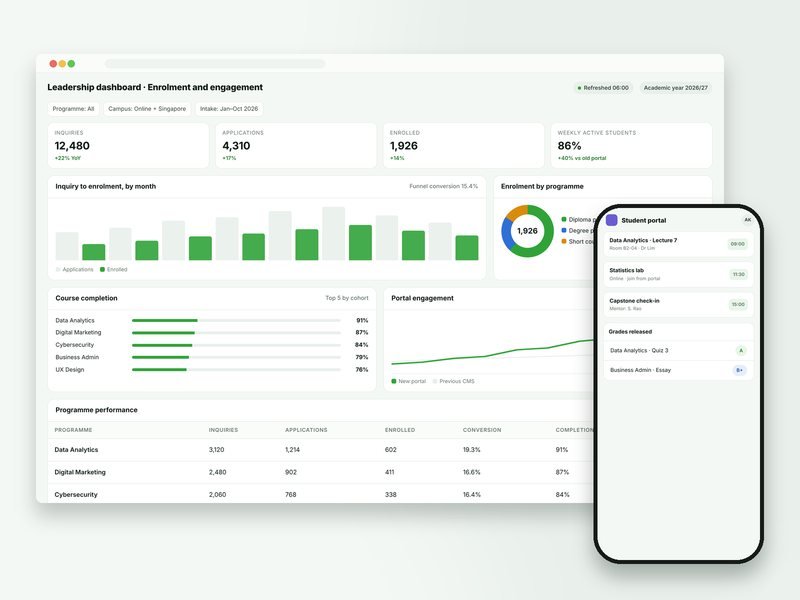This screenshot has width=800, height=600.
Task: Click the UX Design completion progress bar
Action: point(236,369)
